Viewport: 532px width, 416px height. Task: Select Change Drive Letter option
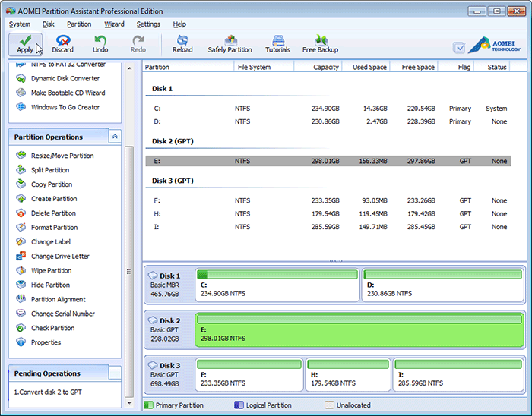(60, 257)
